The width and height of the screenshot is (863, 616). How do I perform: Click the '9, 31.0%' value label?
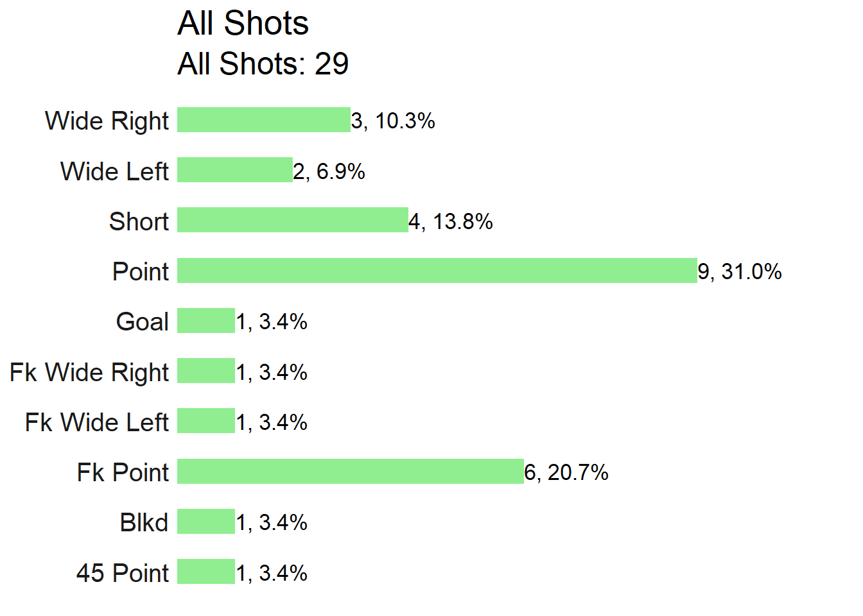(x=740, y=271)
